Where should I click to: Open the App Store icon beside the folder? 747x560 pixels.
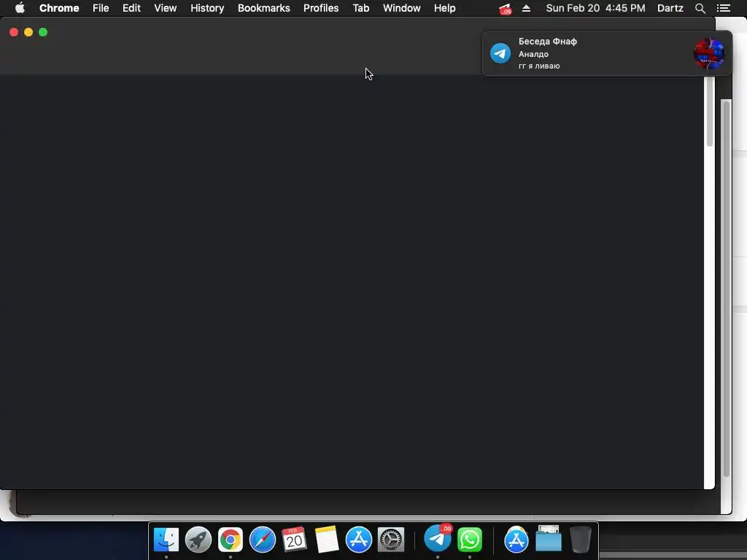(x=516, y=540)
